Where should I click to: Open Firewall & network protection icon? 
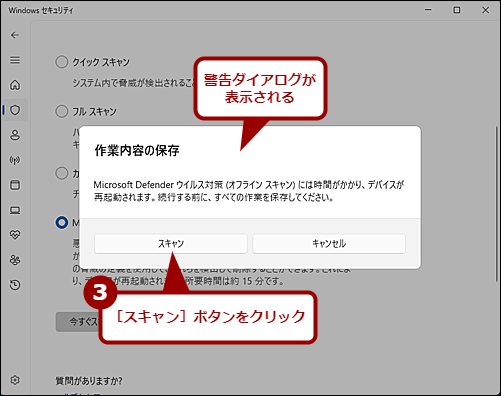(x=15, y=160)
